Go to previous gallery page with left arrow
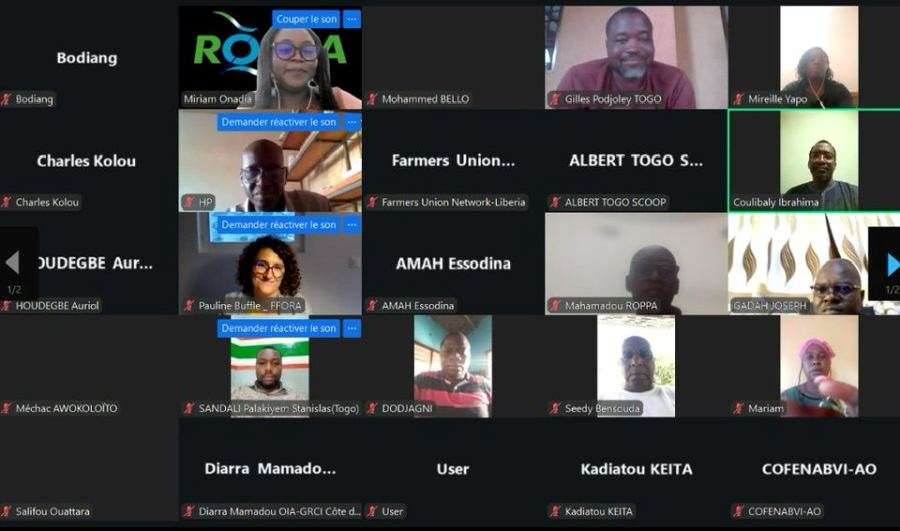 pos(13,263)
